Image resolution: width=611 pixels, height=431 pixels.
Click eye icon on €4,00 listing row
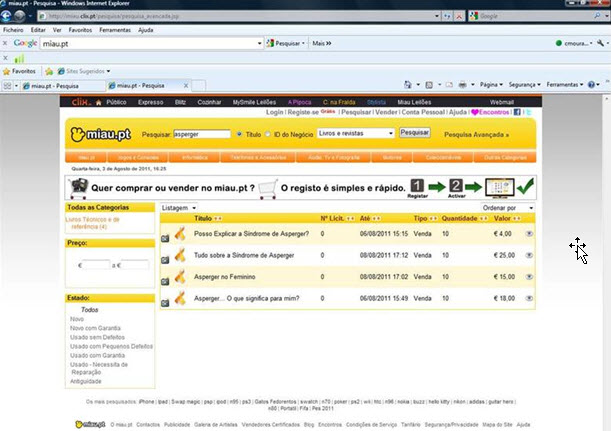point(529,233)
